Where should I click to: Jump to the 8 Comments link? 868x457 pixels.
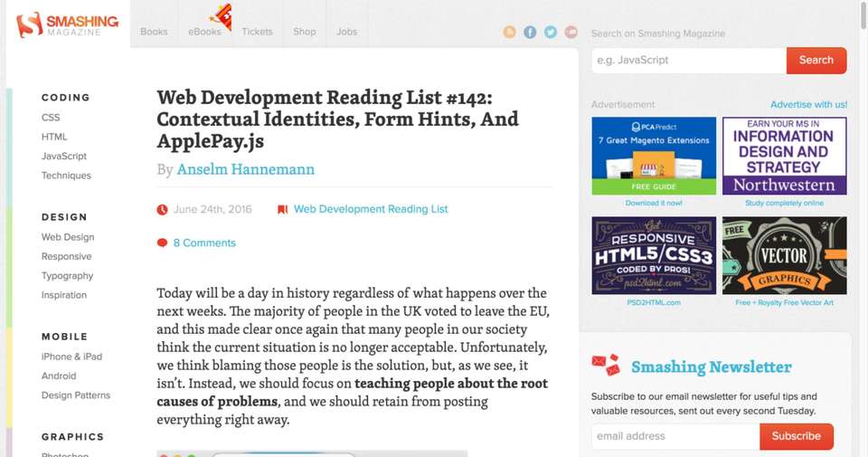point(204,243)
